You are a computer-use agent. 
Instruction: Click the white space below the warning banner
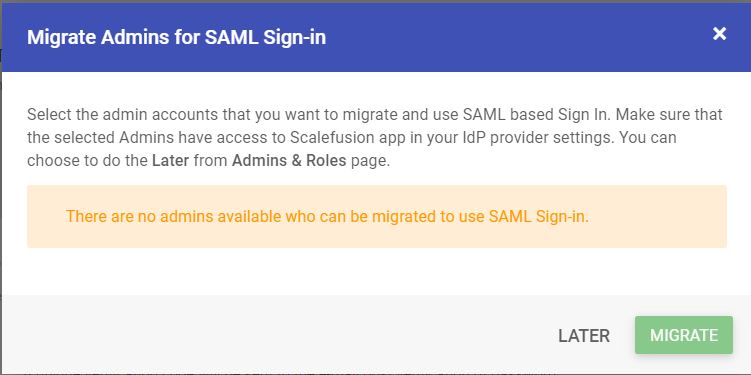(376, 271)
